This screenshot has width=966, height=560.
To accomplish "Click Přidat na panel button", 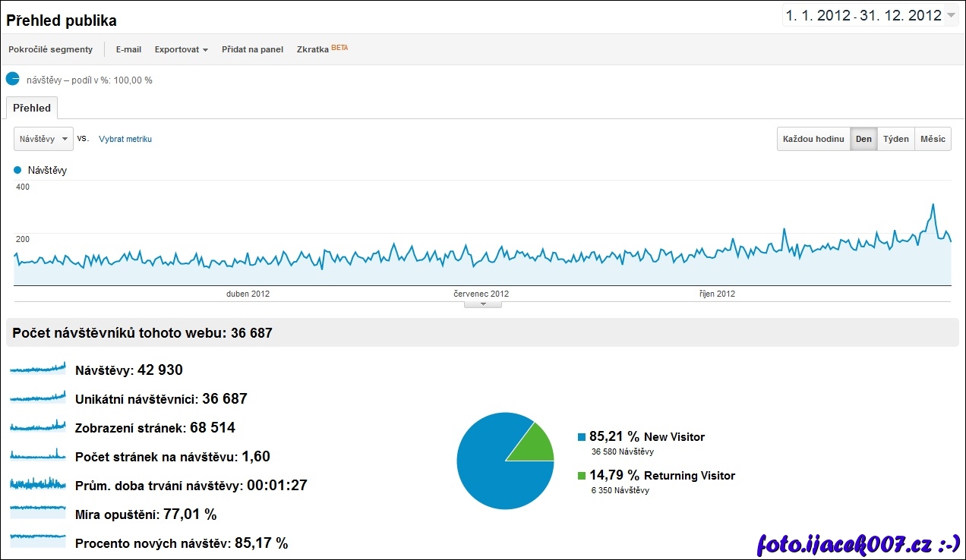I will pos(252,49).
